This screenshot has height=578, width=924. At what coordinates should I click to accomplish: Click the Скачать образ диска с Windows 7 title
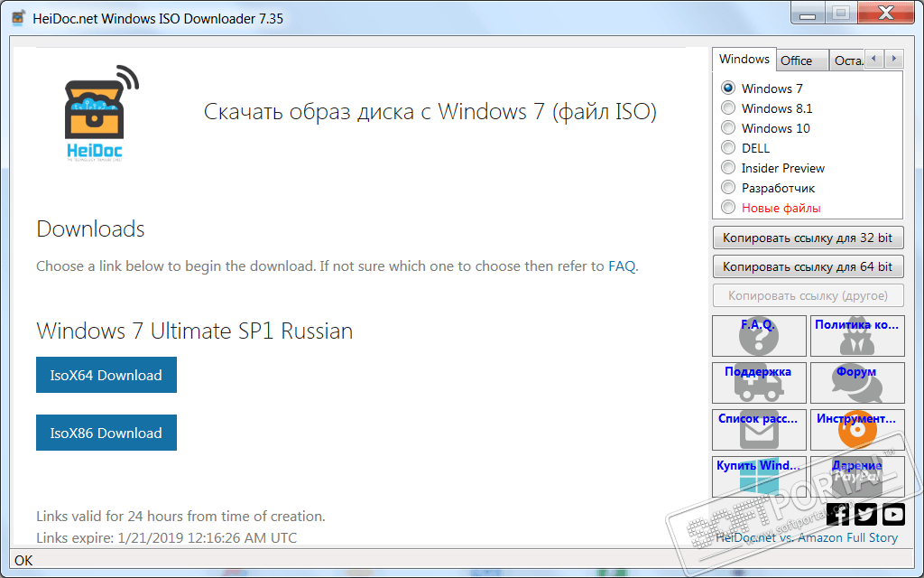pyautogui.click(x=430, y=111)
